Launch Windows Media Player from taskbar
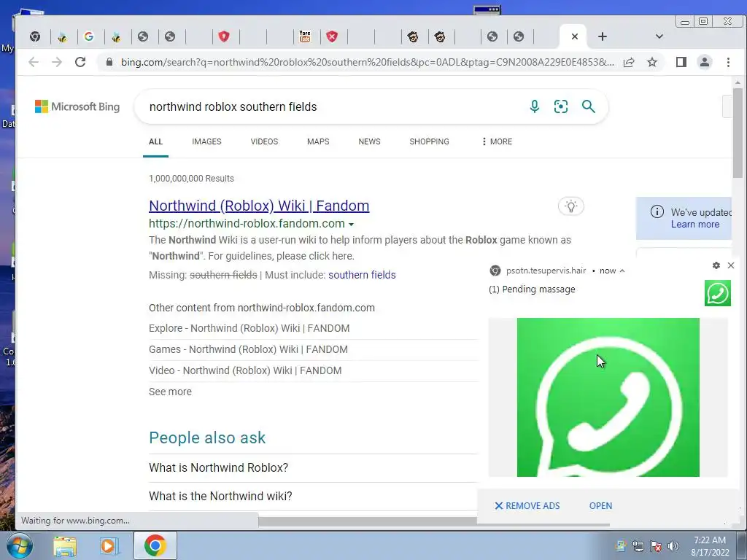The image size is (747, 560). point(109,545)
